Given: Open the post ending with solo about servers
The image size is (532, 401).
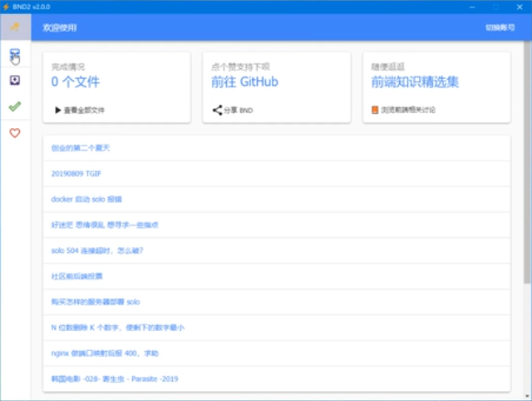Looking at the screenshot, I should click(x=96, y=302).
